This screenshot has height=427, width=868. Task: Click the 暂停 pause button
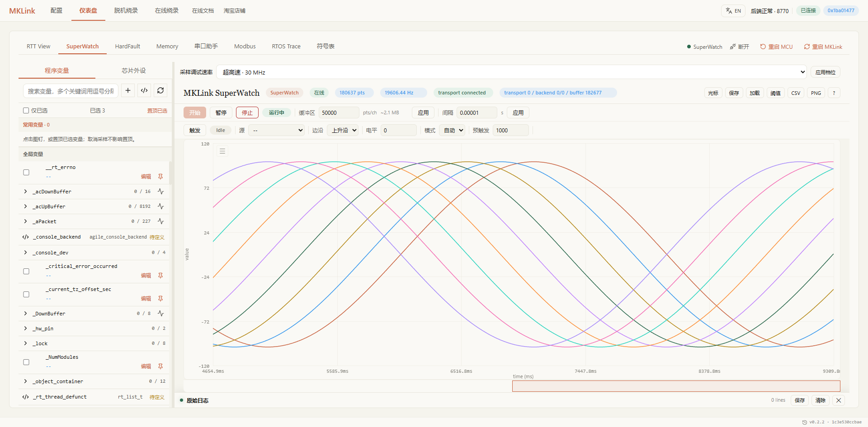tap(221, 113)
